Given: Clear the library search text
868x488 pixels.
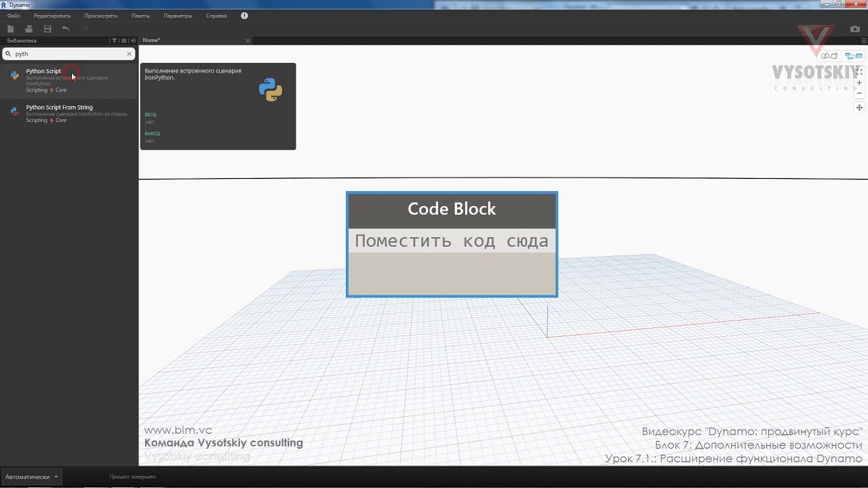Looking at the screenshot, I should click(130, 54).
